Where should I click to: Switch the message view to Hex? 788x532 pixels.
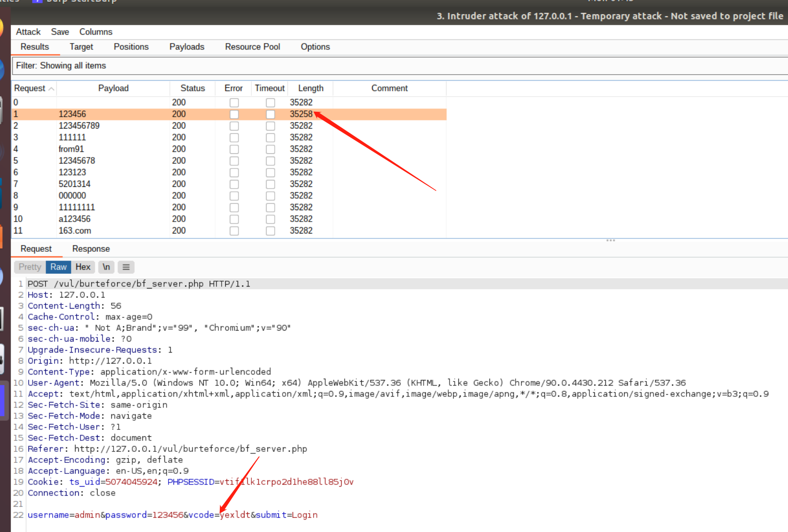83,267
